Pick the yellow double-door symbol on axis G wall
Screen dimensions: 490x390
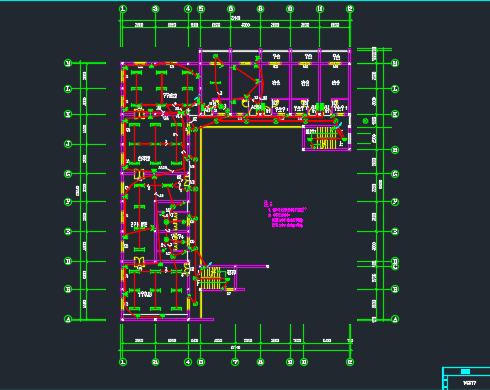tap(139, 174)
